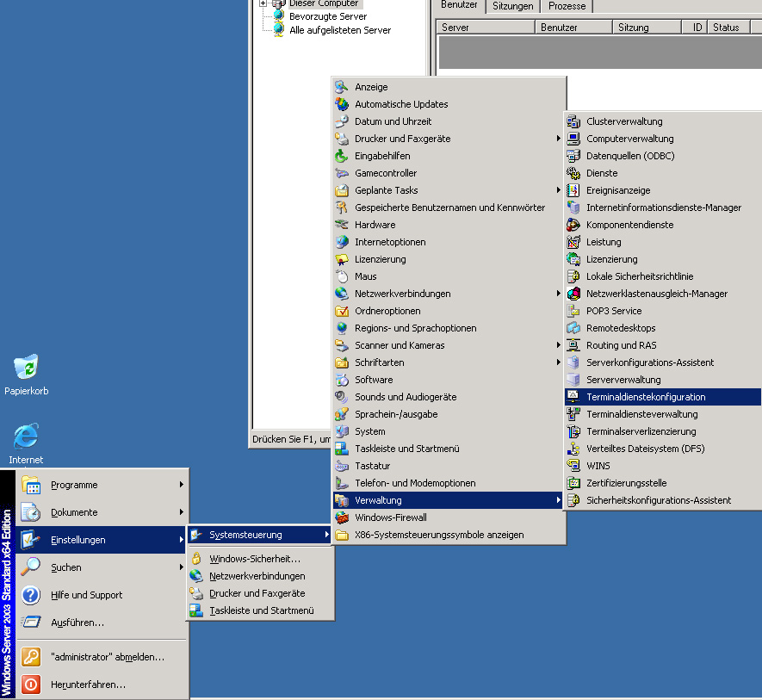Click the Status column header
762x700 pixels.
click(x=726, y=28)
